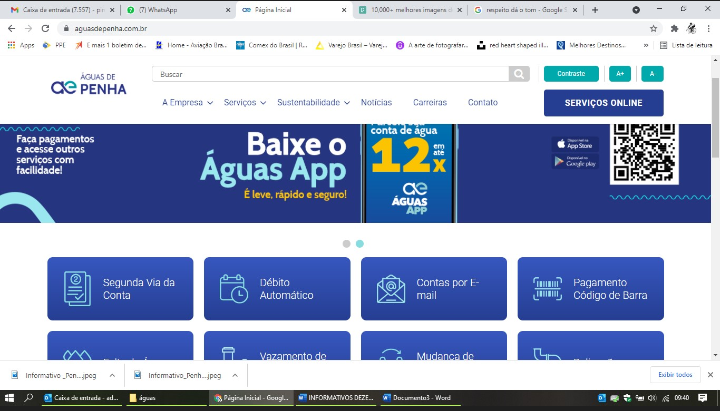
Task: Open Varejo Brasil bookmark
Action: [352, 45]
